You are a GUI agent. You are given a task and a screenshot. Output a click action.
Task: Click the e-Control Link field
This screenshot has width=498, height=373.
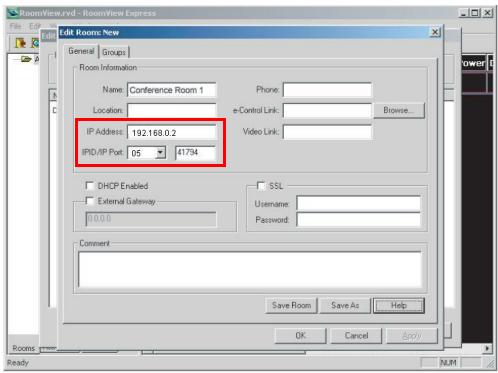[327, 110]
